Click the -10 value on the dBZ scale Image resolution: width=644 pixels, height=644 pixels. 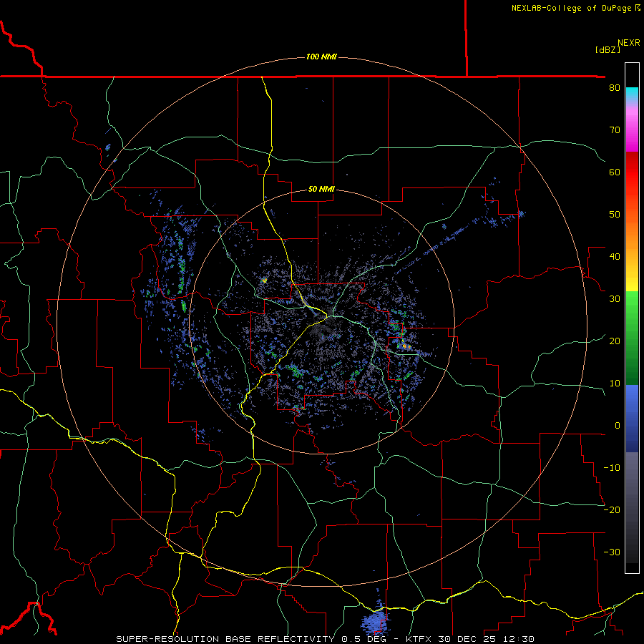[612, 468]
